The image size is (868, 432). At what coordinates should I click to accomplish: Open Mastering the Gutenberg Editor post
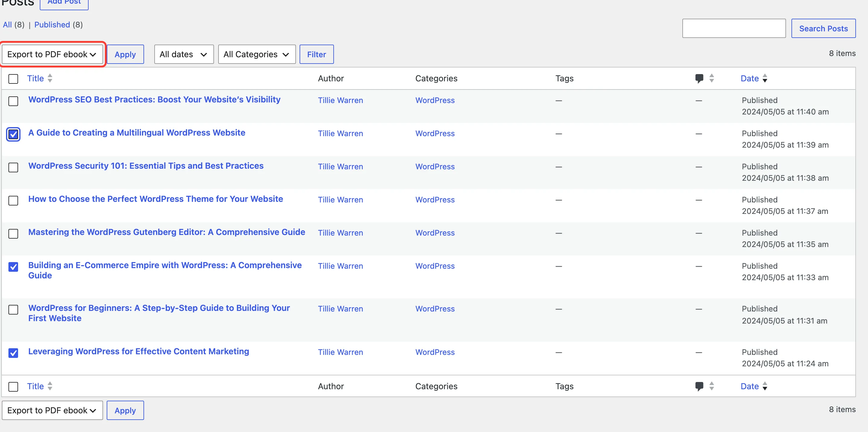coord(167,232)
